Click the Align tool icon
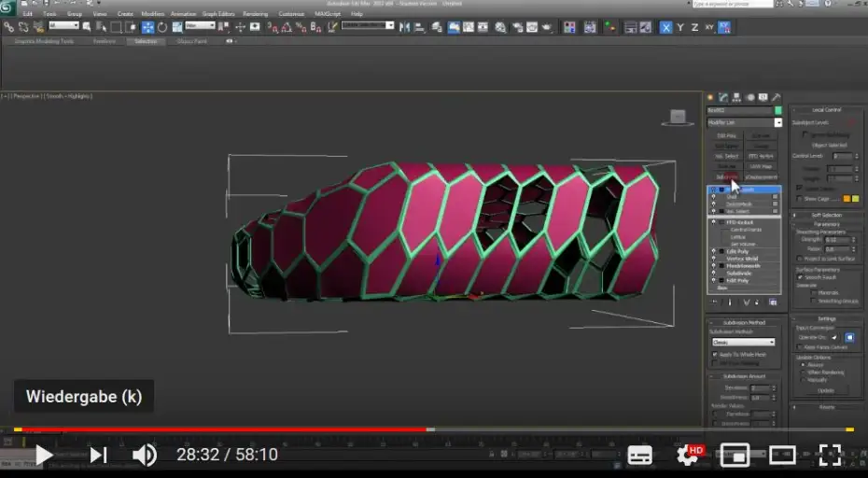The height and width of the screenshot is (478, 868). [x=419, y=26]
